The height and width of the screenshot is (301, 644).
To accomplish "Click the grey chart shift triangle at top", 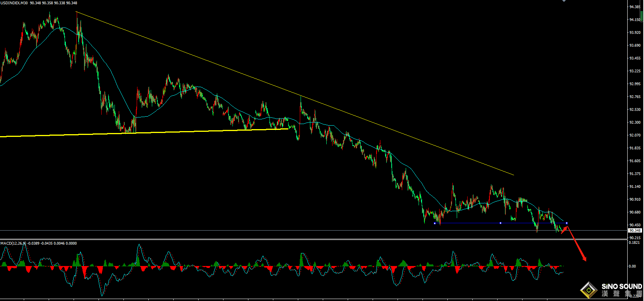I will click(564, 1).
